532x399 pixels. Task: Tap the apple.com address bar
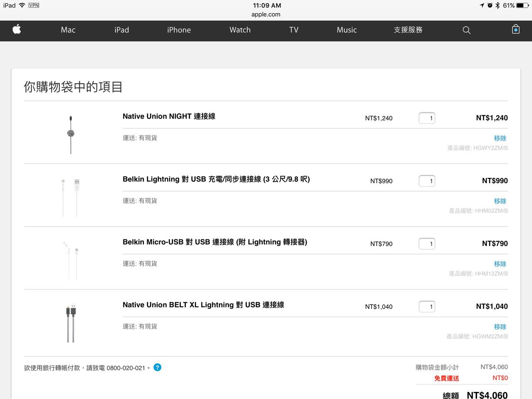point(266,14)
